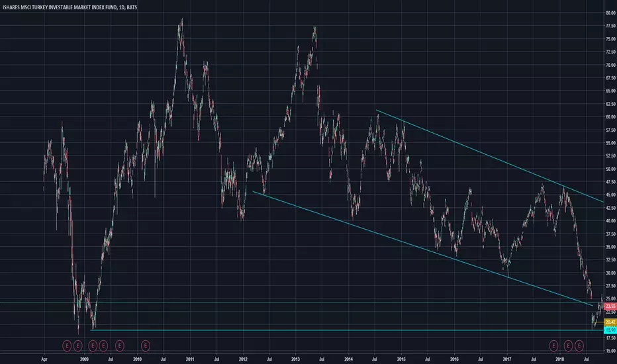Click the E marker right of Jul 2009 label
The height and width of the screenshot is (364, 617).
(120, 346)
